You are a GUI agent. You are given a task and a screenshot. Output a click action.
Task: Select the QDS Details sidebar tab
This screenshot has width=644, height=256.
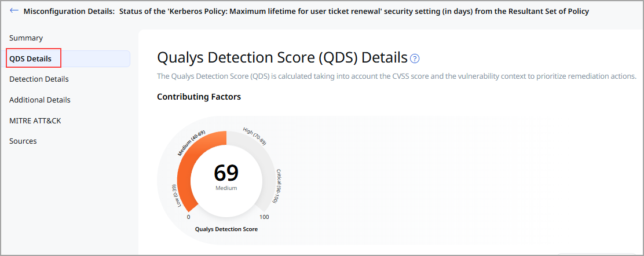[31, 58]
